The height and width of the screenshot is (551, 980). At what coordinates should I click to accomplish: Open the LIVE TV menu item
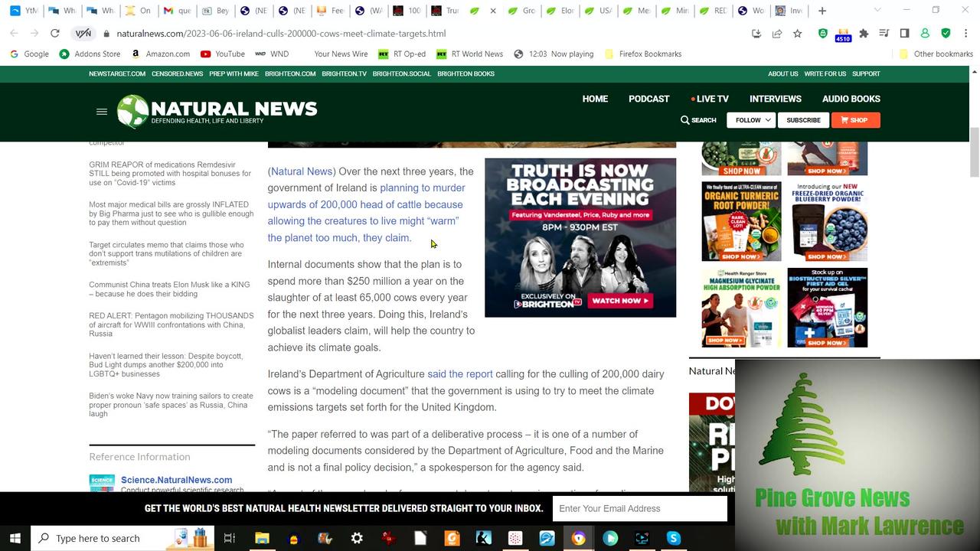point(710,99)
